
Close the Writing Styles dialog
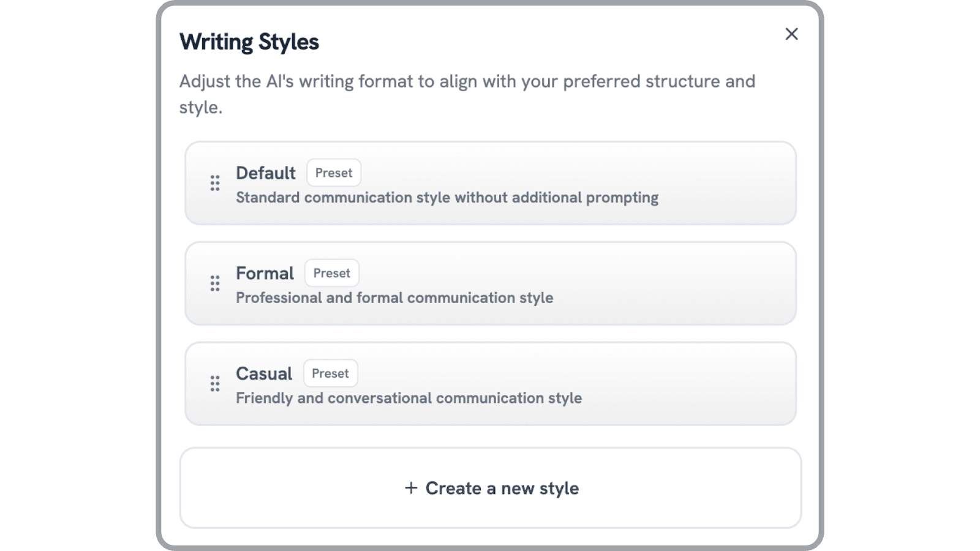(x=791, y=34)
